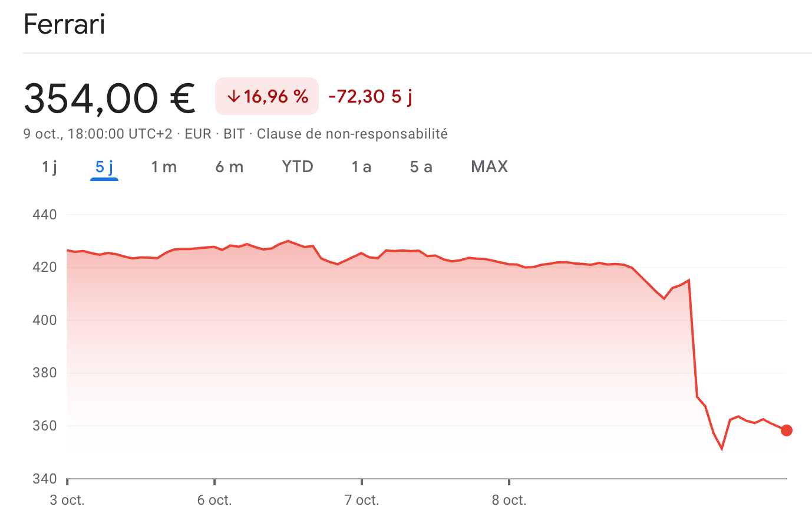Show the MAX time range
The image size is (812, 513).
(489, 167)
